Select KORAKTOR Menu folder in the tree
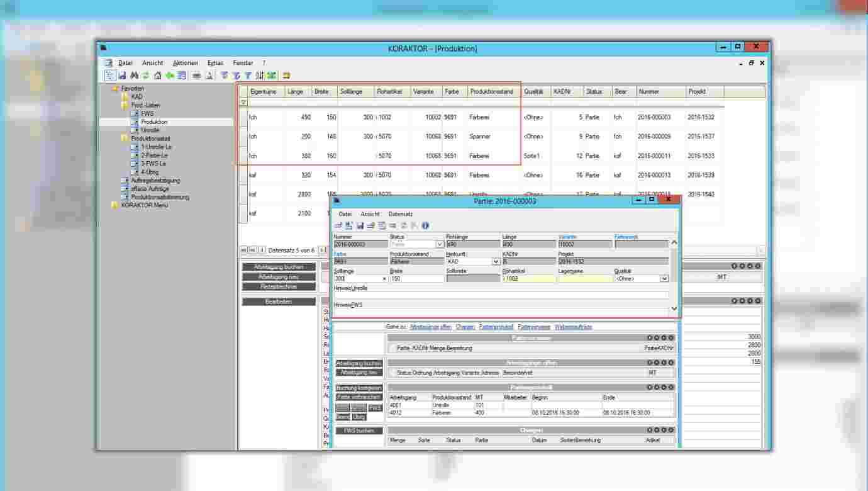 [144, 205]
